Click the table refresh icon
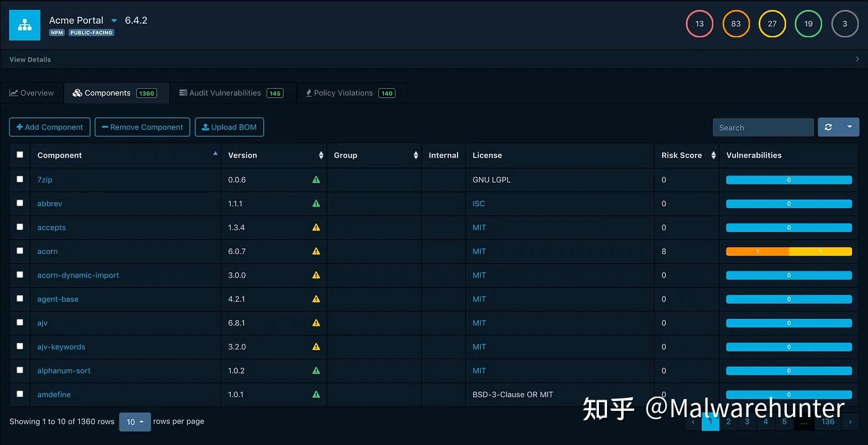Screen dimensions: 868x445 (829, 127)
